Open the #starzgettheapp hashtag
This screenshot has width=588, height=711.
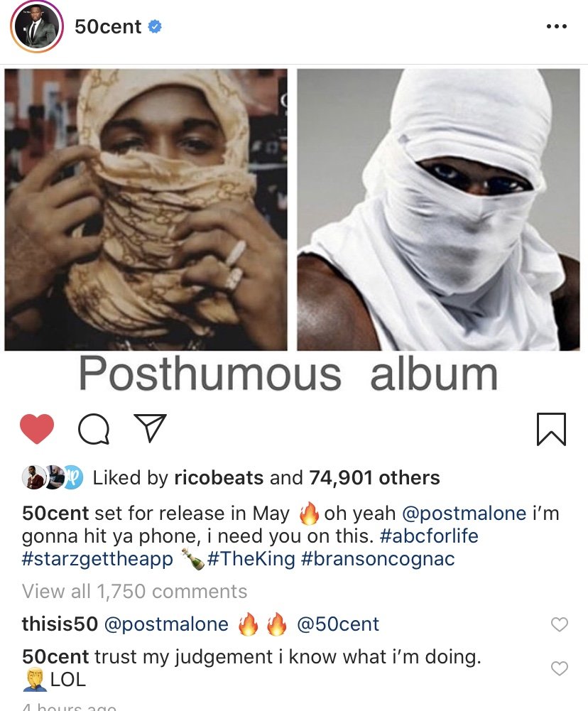[x=97, y=558]
